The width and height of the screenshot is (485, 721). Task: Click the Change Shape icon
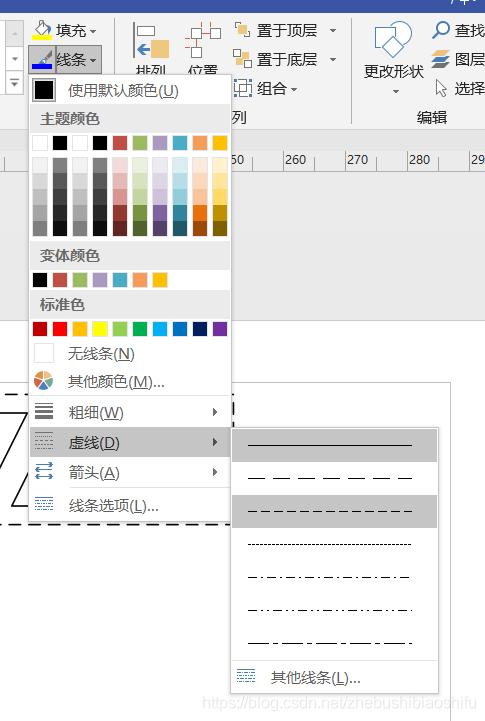pos(393,40)
